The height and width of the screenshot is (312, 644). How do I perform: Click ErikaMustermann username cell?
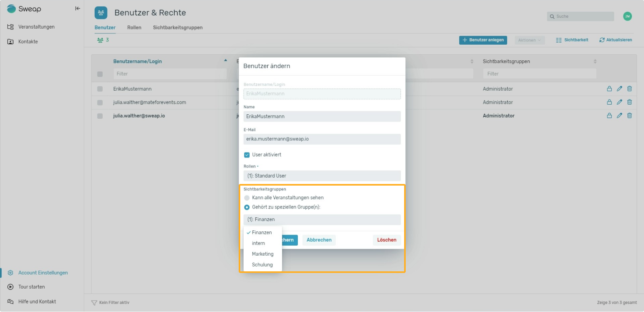[132, 89]
